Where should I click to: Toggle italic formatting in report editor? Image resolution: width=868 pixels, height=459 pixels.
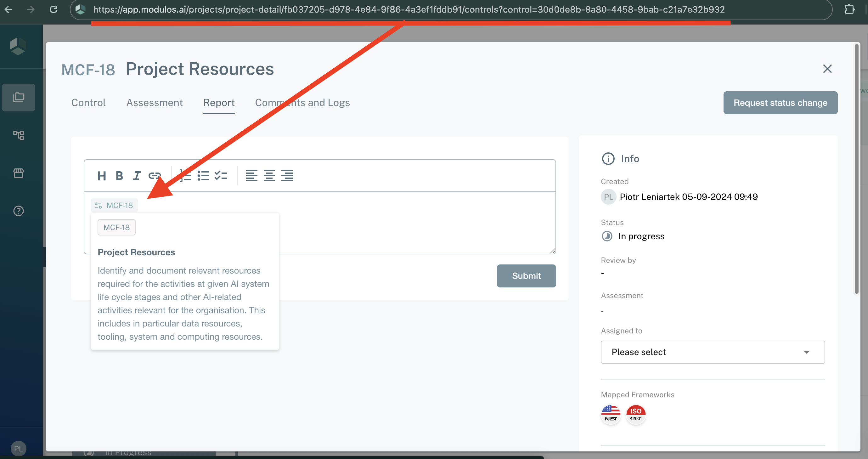(137, 176)
